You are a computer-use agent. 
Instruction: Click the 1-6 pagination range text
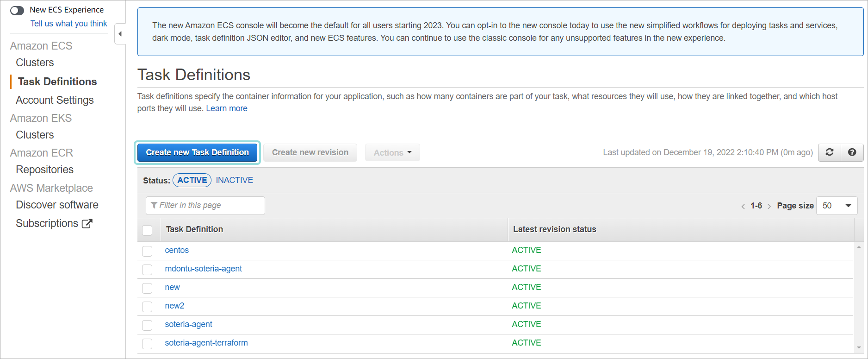click(756, 206)
